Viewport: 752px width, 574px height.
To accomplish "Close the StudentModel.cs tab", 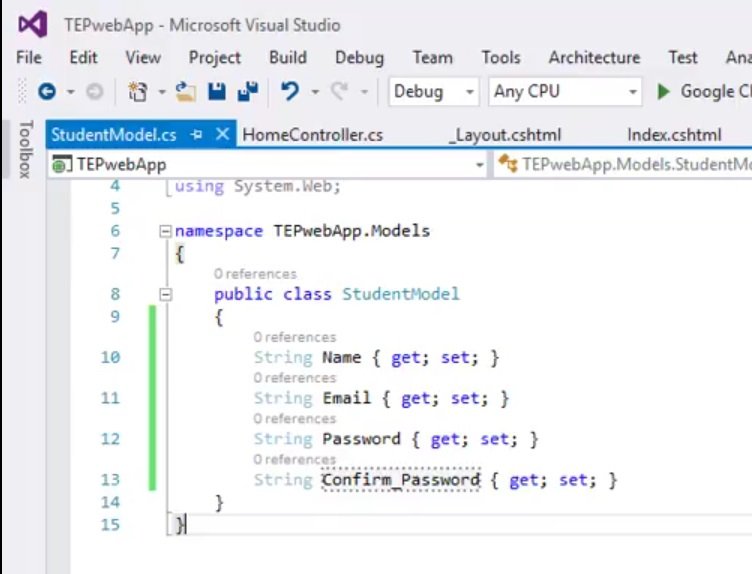I will pyautogui.click(x=223, y=134).
